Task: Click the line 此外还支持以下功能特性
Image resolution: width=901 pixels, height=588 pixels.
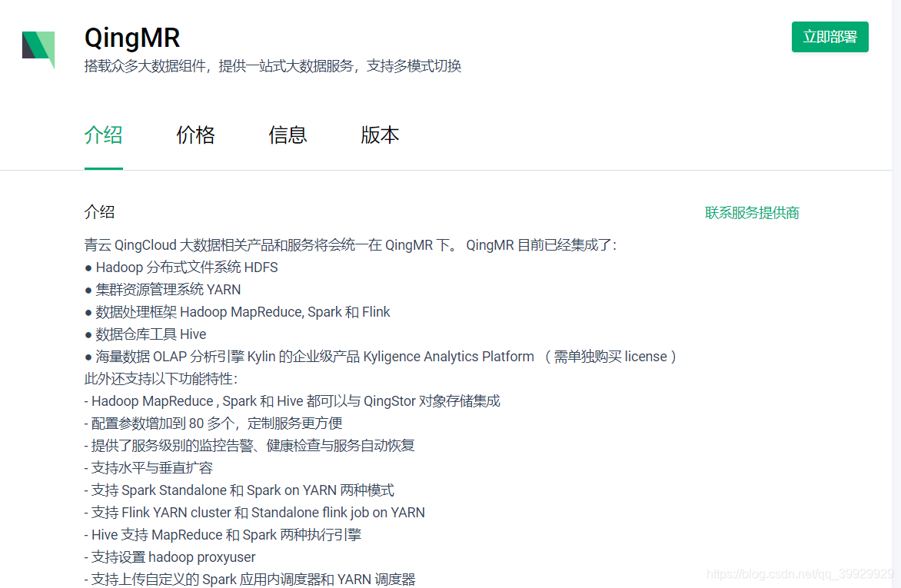Action: point(161,379)
